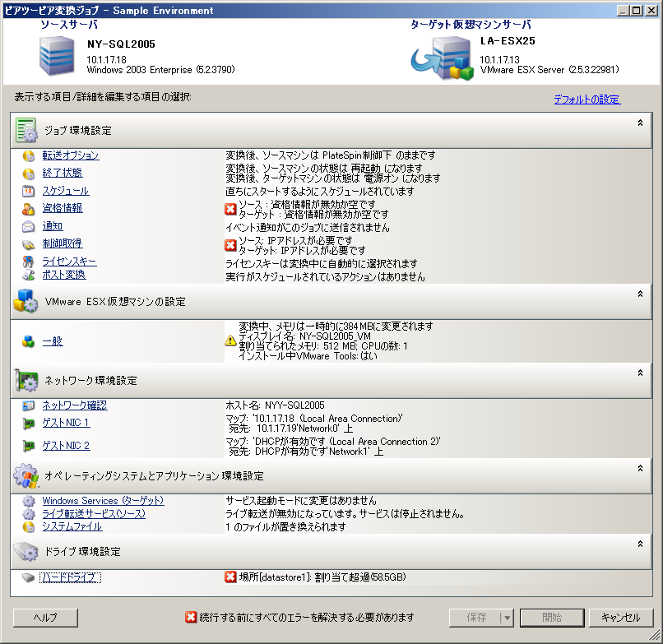This screenshot has height=644, width=663.
Task: Open the 一般 link
Action: [x=53, y=341]
